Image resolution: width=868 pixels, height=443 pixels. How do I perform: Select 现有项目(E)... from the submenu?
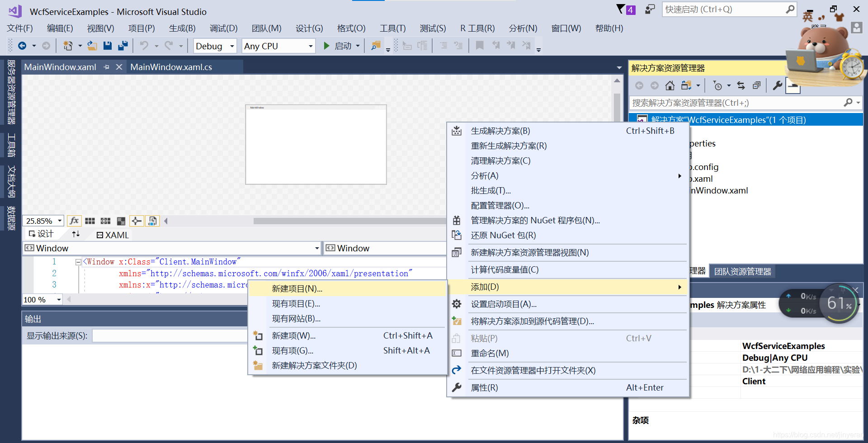tap(348, 303)
